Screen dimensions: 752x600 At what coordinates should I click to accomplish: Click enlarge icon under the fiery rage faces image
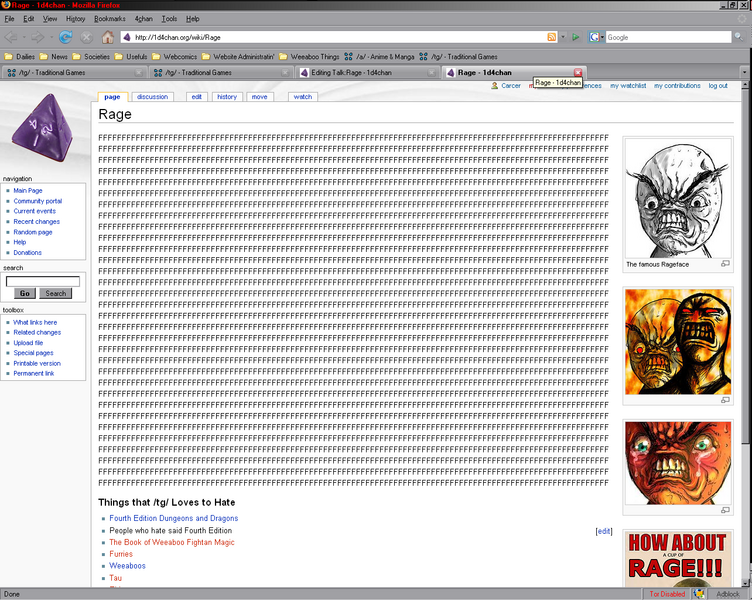(725, 400)
